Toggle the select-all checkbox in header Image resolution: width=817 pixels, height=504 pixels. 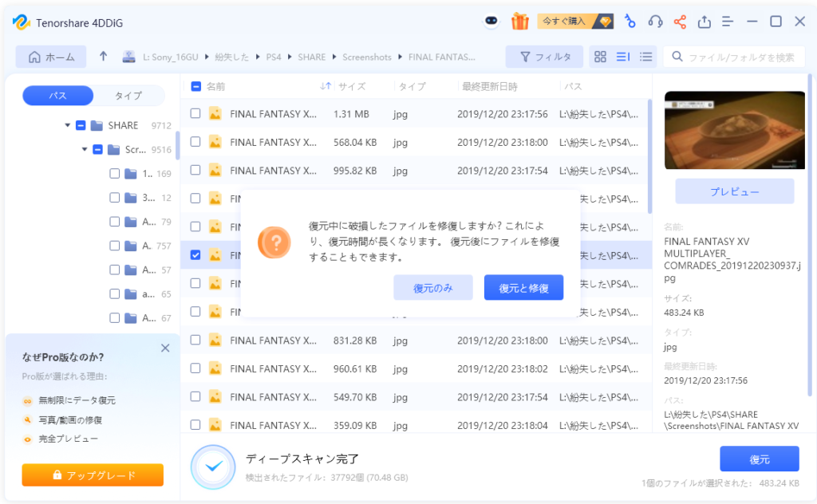196,86
